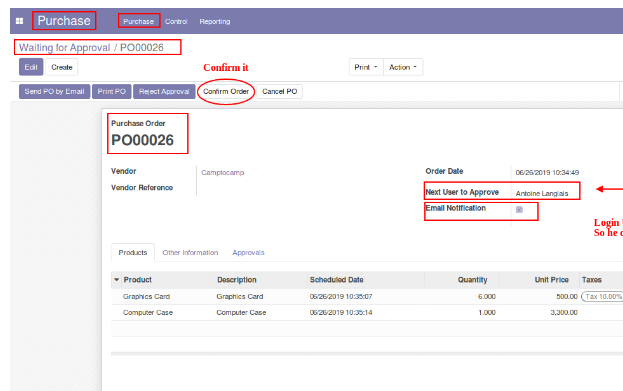This screenshot has width=623, height=391.
Task: Click the Edit button
Action: click(x=31, y=67)
